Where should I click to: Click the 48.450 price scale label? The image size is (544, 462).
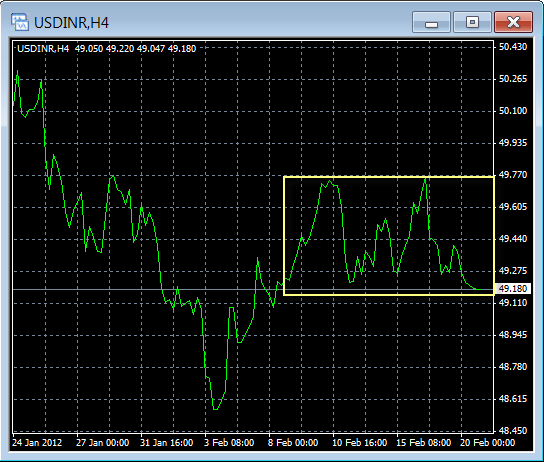point(513,430)
